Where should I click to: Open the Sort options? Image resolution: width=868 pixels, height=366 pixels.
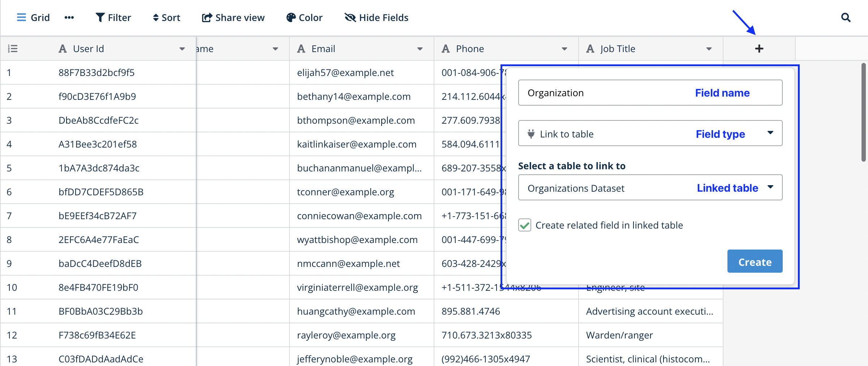point(166,17)
